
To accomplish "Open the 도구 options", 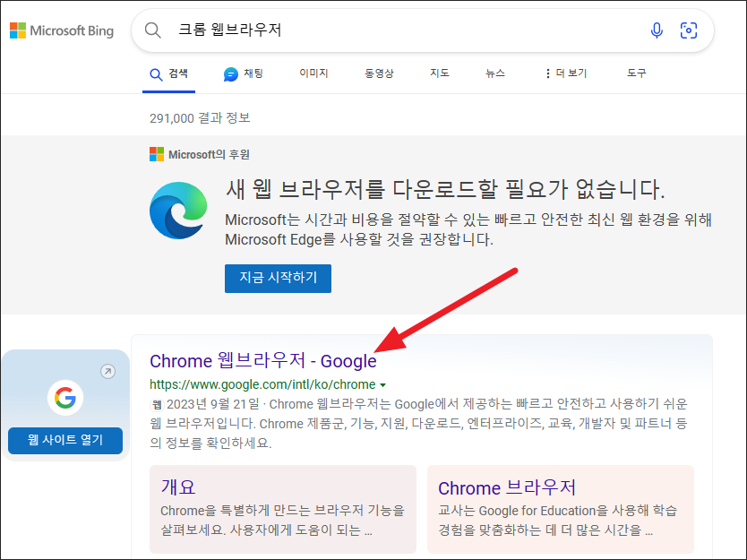I will click(636, 73).
